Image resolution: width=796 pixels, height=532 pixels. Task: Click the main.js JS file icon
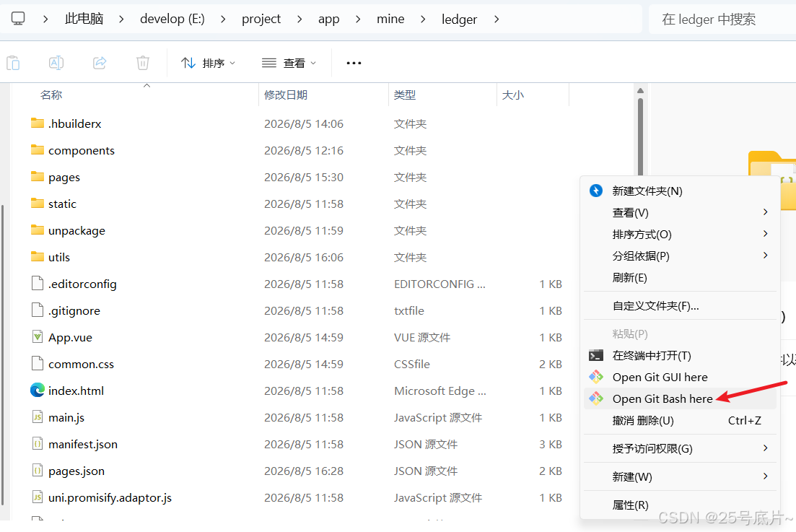(x=38, y=417)
